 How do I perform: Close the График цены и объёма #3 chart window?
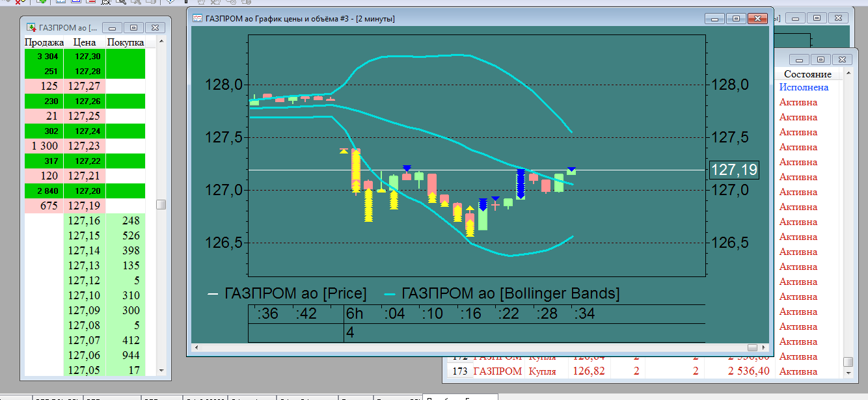pyautogui.click(x=757, y=18)
